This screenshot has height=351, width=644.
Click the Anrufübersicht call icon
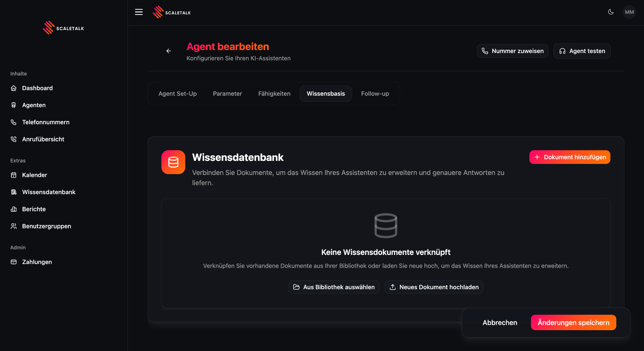point(14,139)
